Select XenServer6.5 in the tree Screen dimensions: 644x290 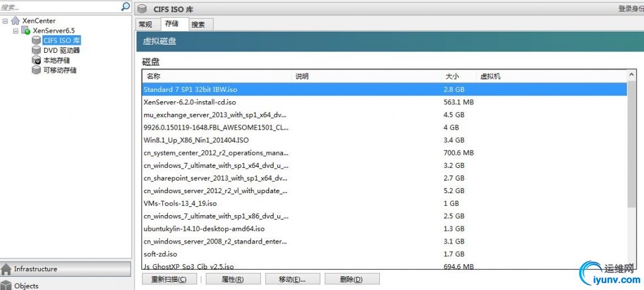click(x=54, y=30)
